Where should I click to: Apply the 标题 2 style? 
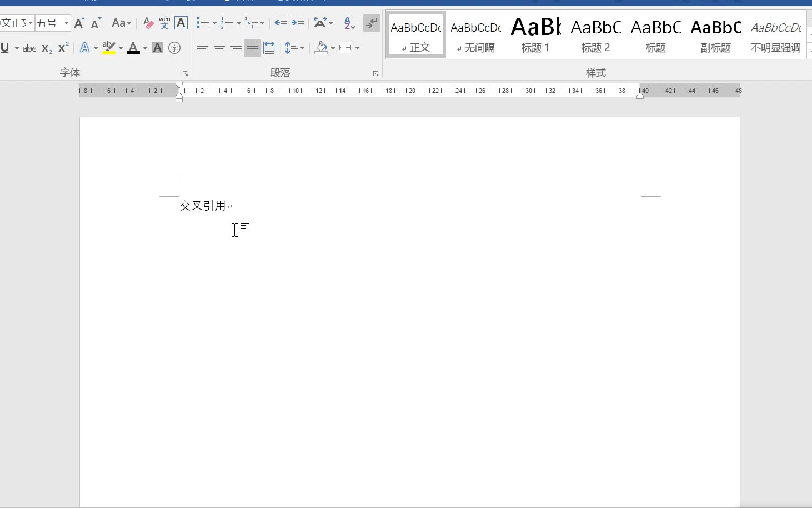pos(595,34)
